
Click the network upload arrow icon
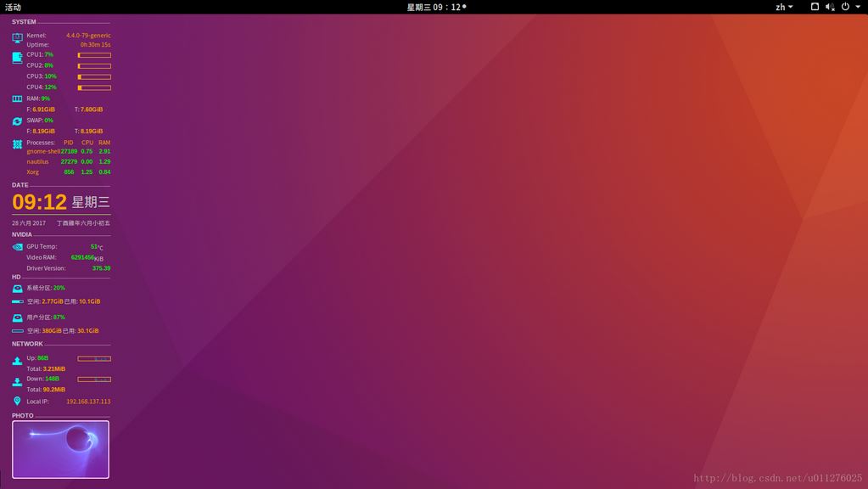click(x=17, y=360)
